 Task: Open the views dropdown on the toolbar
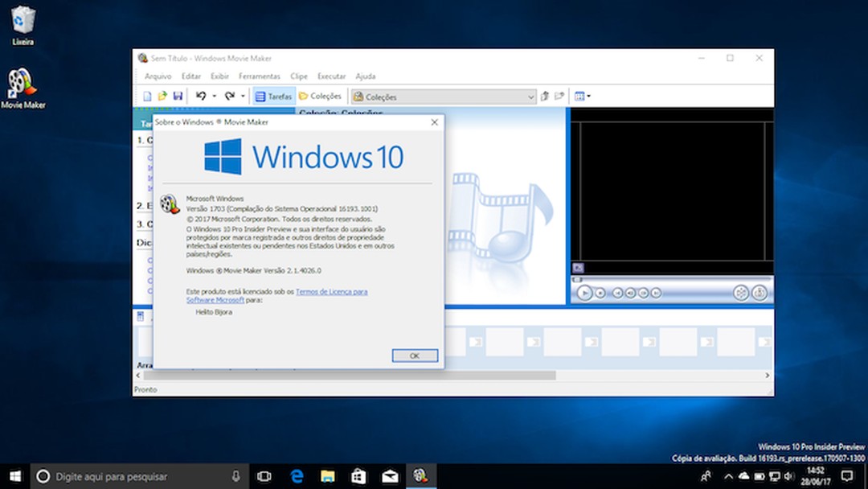(581, 96)
